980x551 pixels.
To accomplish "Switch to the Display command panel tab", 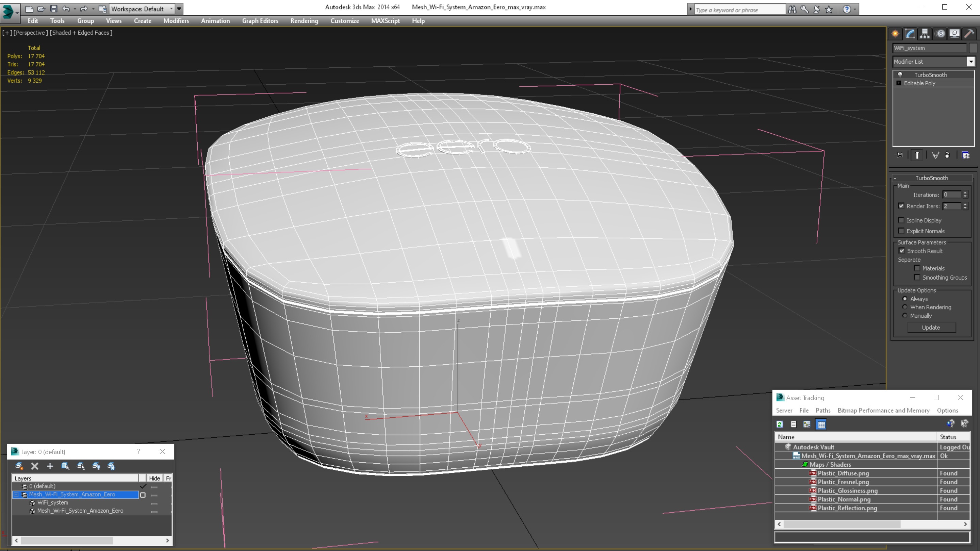I will coord(954,34).
